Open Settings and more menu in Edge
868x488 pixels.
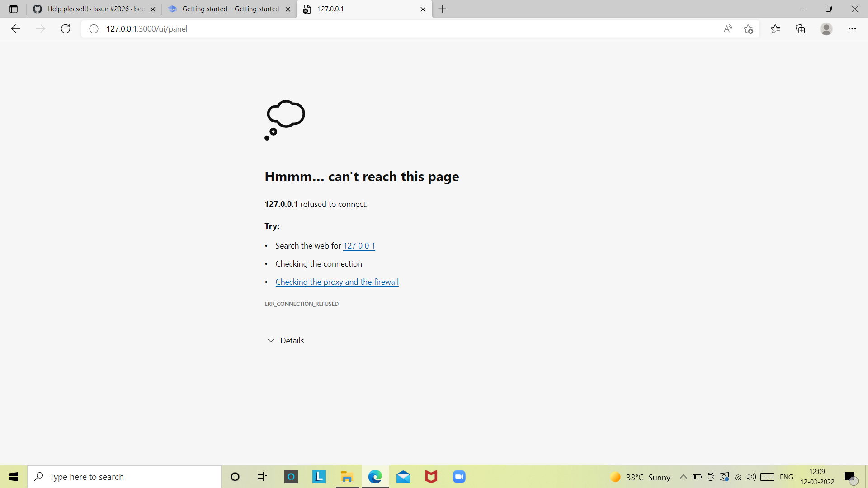point(853,28)
